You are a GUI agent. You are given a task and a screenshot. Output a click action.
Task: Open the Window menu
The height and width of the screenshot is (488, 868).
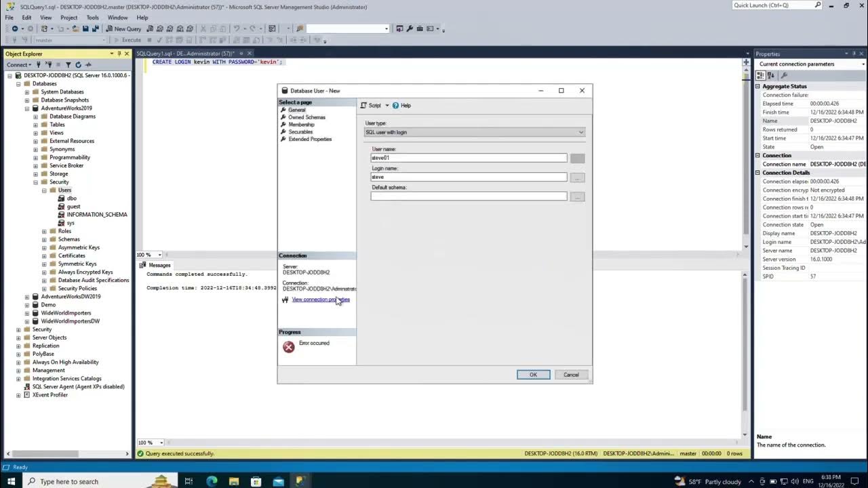[117, 18]
